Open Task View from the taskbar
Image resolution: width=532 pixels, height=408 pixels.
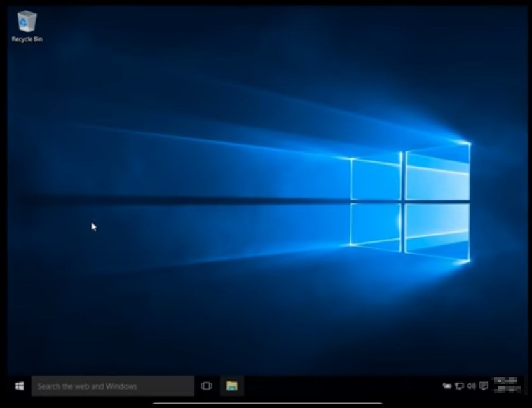tap(207, 386)
